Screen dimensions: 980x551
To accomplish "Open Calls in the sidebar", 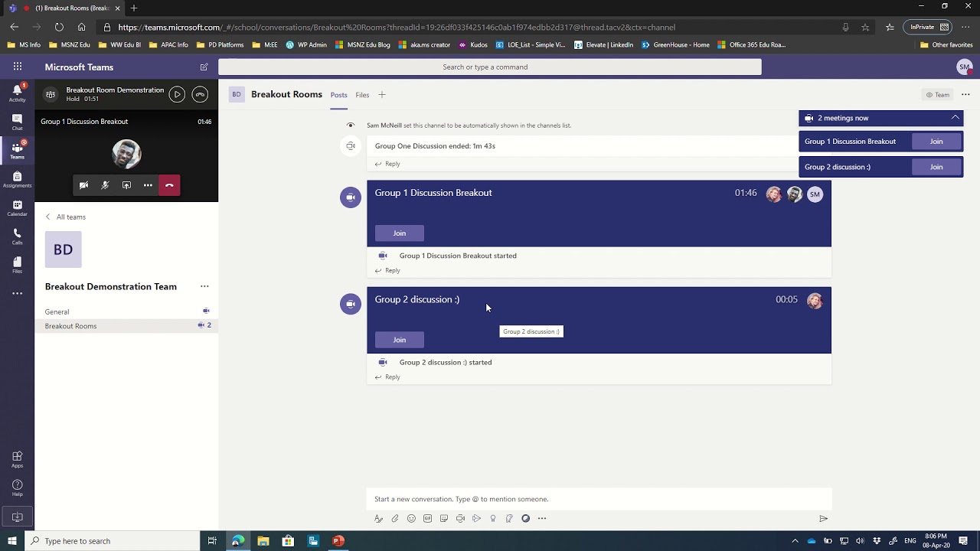I will [17, 236].
